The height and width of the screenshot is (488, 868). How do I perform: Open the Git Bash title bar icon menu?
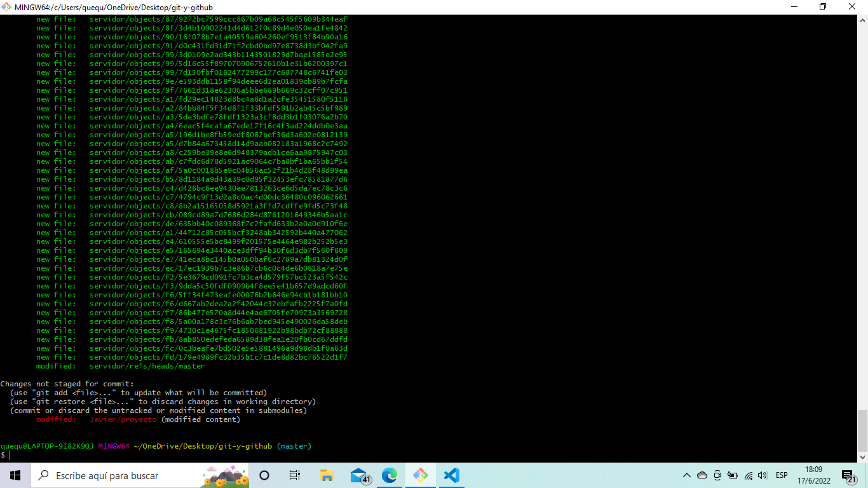click(x=7, y=7)
